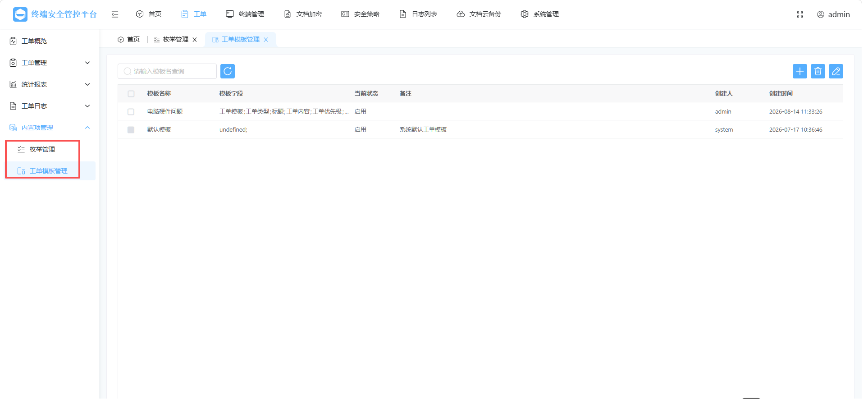Click the admin creator cell in table
868x399 pixels.
click(x=723, y=111)
